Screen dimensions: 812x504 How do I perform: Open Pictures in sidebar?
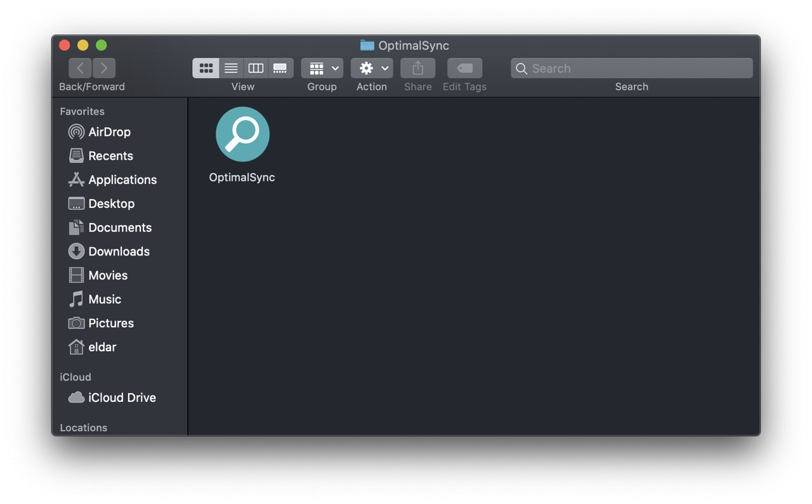[x=101, y=323]
